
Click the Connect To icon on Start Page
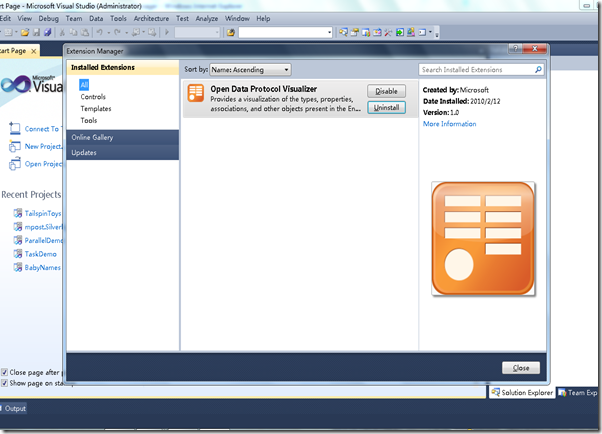click(x=15, y=128)
